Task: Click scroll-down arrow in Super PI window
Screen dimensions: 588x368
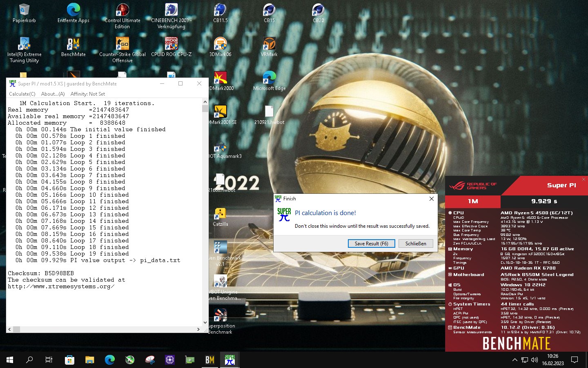Action: point(205,323)
